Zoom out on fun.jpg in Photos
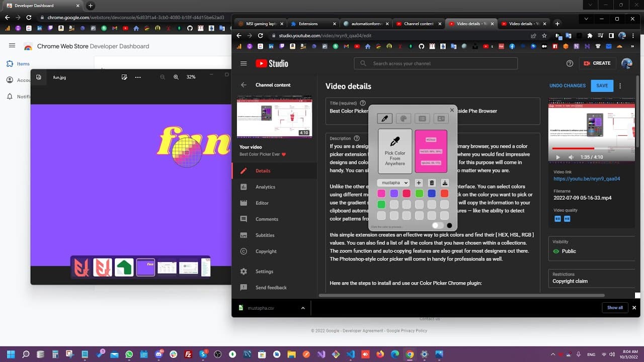The height and width of the screenshot is (362, 644). (x=163, y=77)
